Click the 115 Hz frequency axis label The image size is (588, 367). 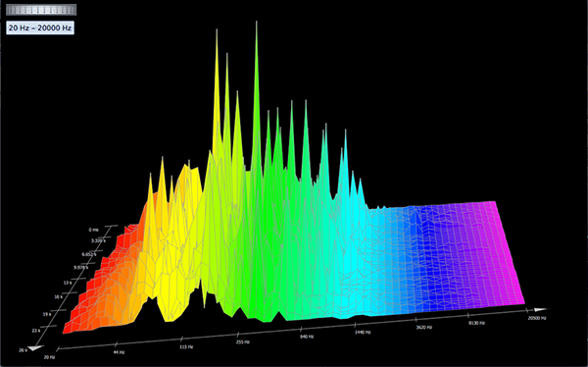click(186, 347)
